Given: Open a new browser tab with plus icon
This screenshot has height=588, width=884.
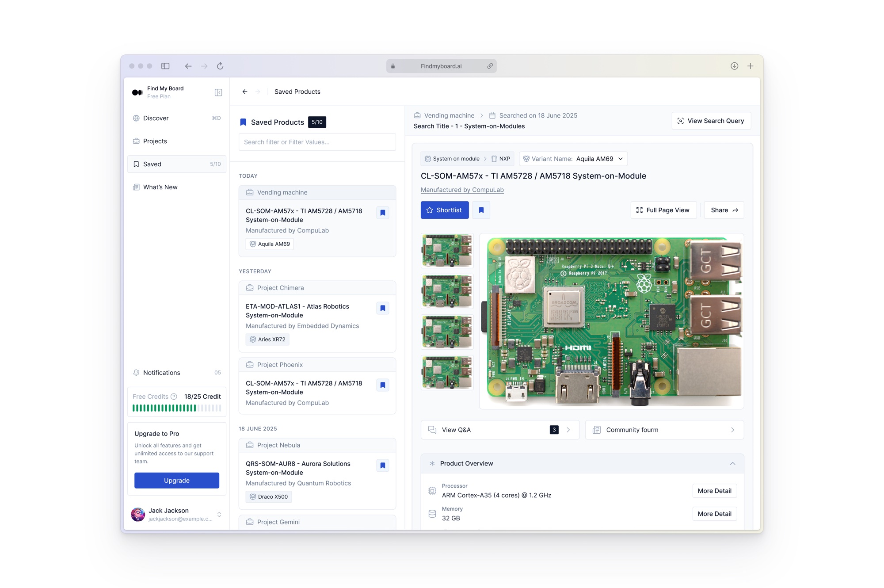Looking at the screenshot, I should tap(750, 66).
